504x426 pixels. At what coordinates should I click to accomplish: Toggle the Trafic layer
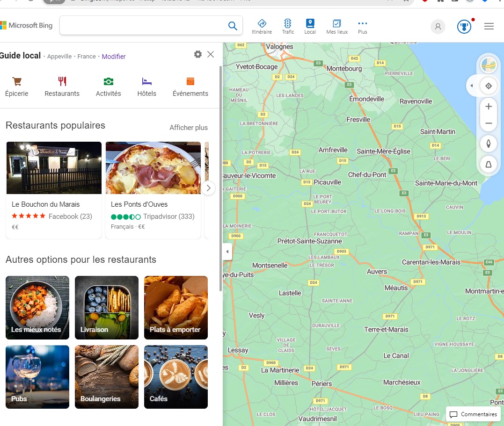[288, 26]
